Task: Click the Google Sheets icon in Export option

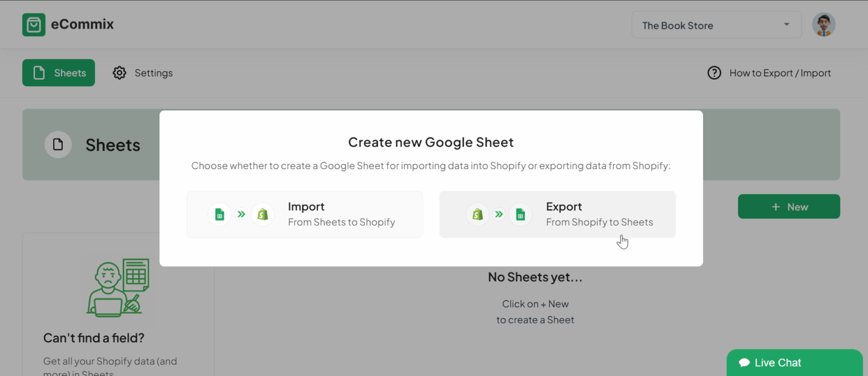Action: [520, 214]
